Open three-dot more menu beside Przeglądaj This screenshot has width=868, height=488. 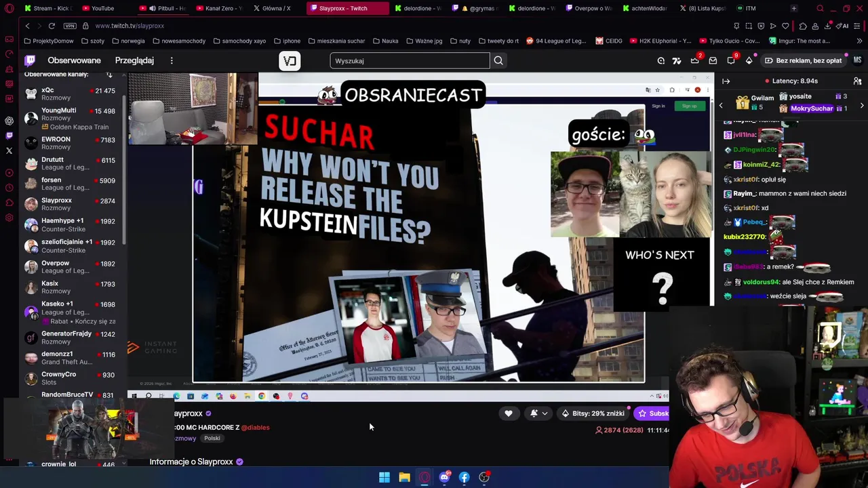coord(172,60)
